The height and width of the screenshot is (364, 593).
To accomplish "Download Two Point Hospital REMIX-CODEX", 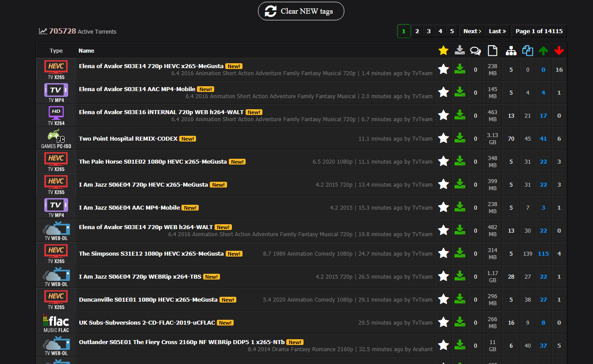I will [460, 138].
